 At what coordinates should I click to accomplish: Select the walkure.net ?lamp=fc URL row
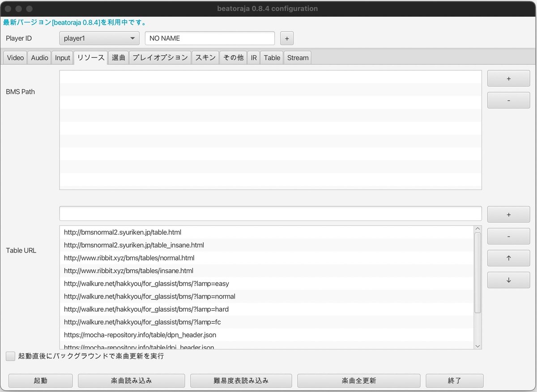pos(267,322)
